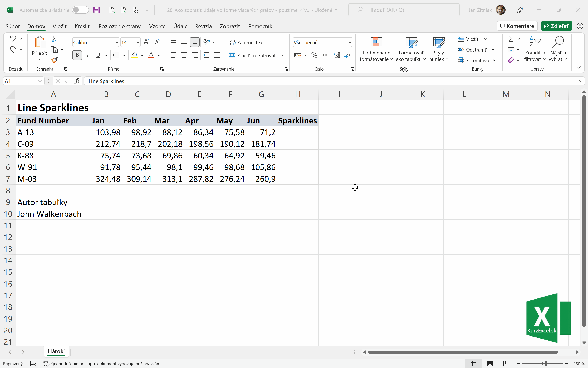Click the borders icon in Písmo group
Screen dimensions: 588x368
(116, 55)
